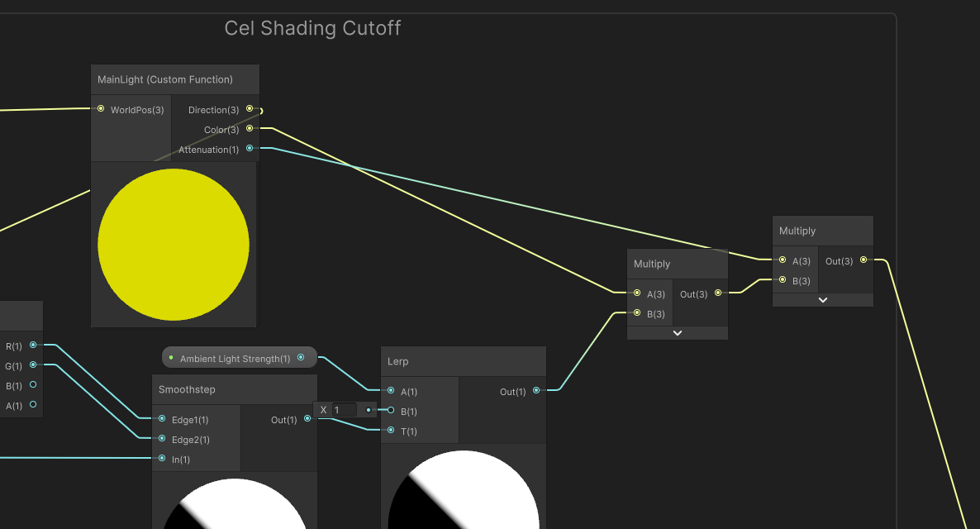Click the WorldPos(3) input port on MainLight
This screenshot has width=980, height=529.
pyautogui.click(x=100, y=108)
